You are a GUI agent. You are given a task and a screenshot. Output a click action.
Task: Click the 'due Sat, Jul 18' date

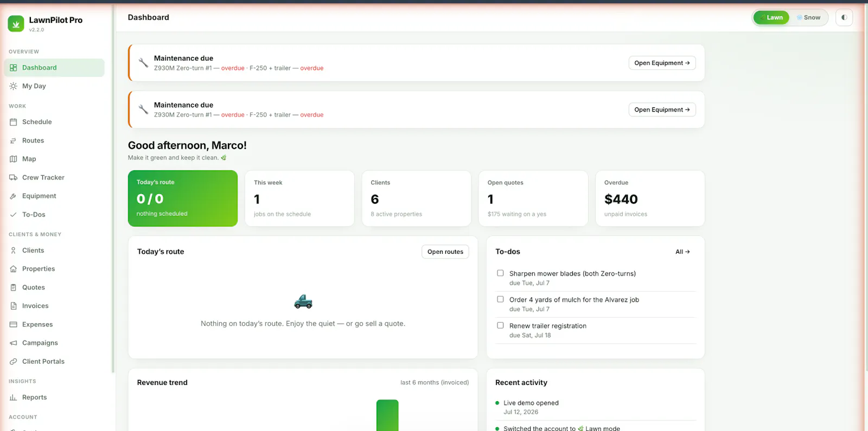(x=530, y=335)
